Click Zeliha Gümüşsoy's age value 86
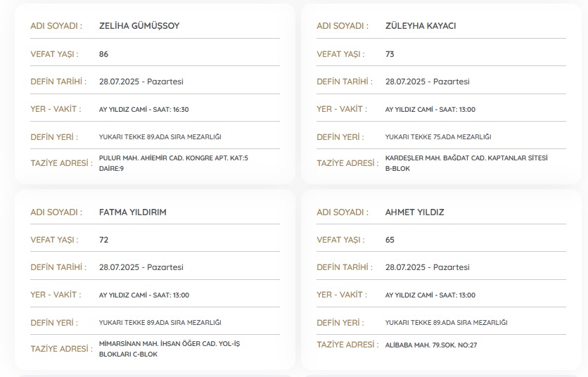 tap(104, 54)
